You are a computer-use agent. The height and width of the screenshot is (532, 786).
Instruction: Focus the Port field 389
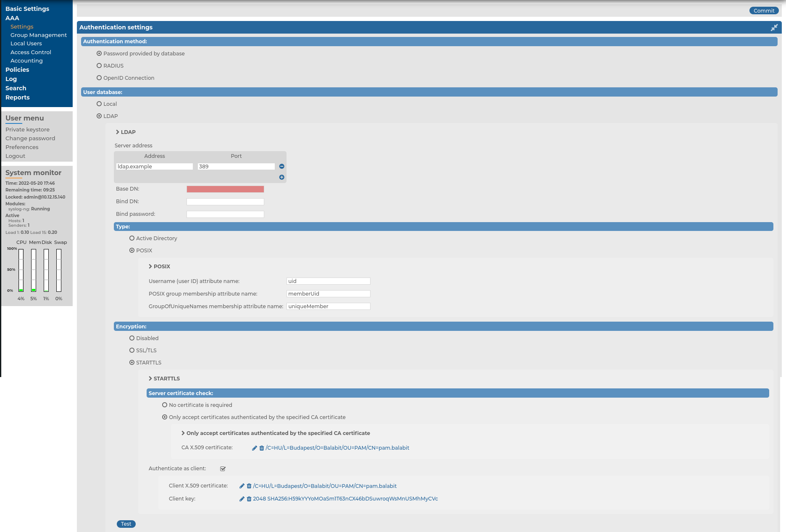(236, 166)
